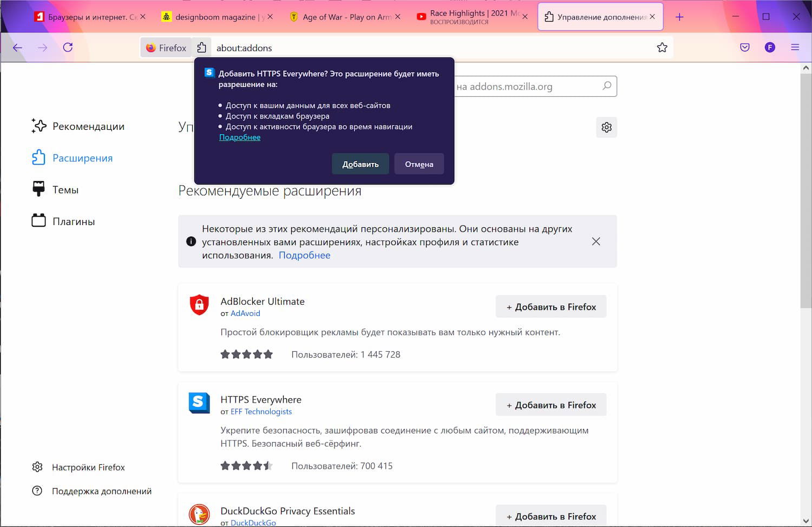812x527 pixels.
Task: Open Подробнее link in personalization notice
Action: pyautogui.click(x=304, y=255)
